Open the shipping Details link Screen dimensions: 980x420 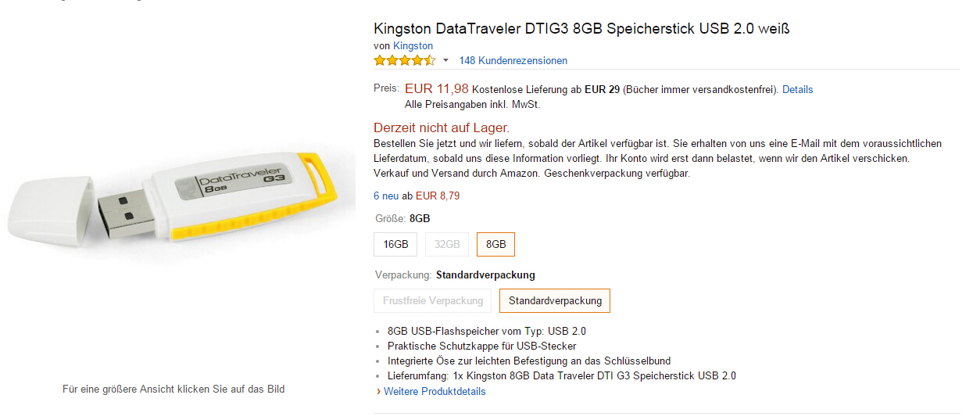(x=797, y=90)
